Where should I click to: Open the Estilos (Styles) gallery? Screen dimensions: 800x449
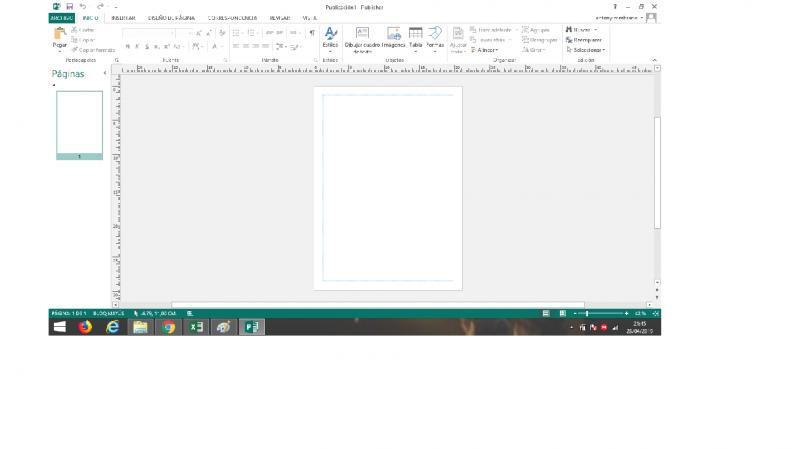tap(331, 38)
